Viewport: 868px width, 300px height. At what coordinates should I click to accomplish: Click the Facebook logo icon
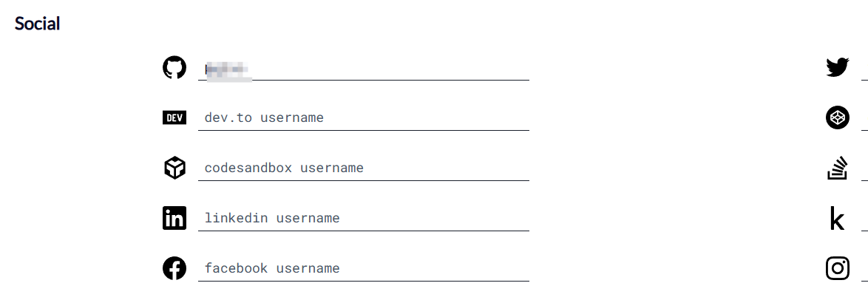coord(174,268)
